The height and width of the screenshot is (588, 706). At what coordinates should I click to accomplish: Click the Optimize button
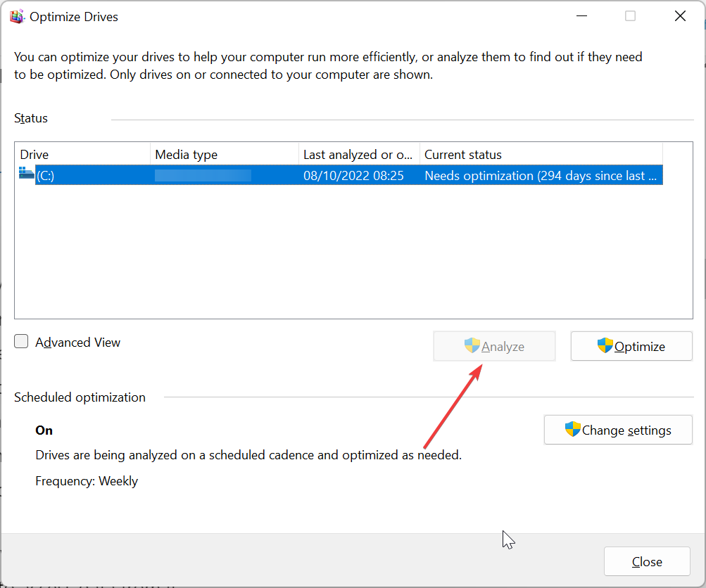(x=631, y=347)
